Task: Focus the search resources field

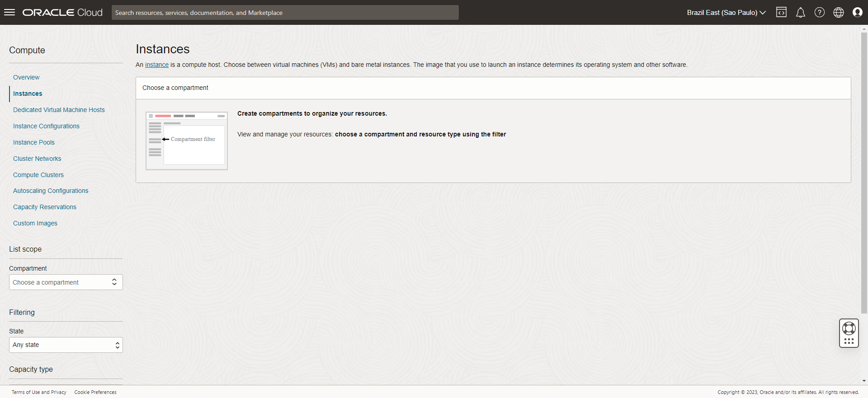Action: (x=285, y=13)
